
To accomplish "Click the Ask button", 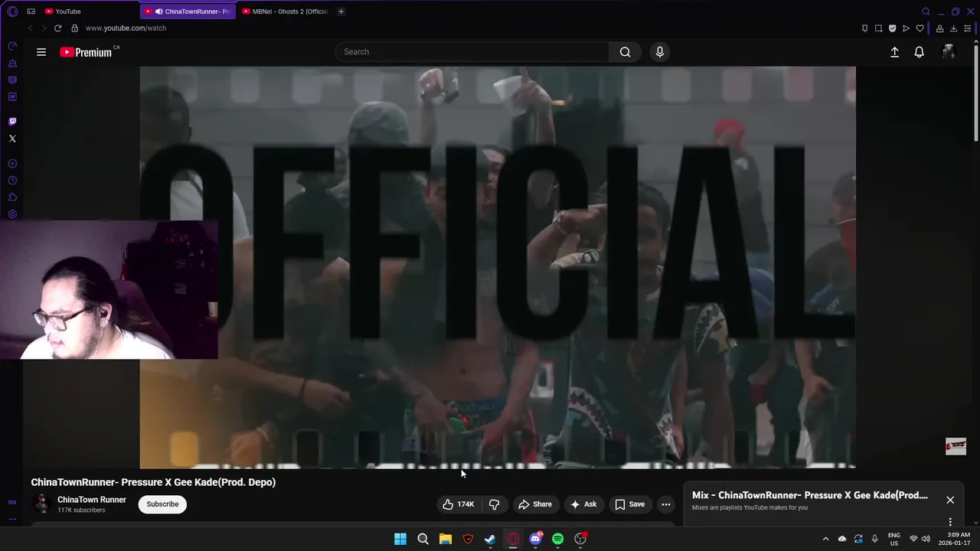I will point(583,504).
